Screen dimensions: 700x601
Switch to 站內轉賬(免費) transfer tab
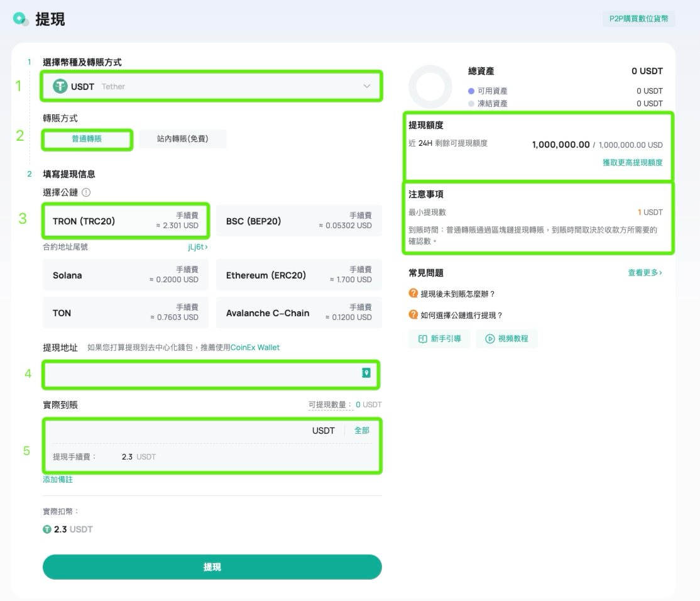[183, 139]
